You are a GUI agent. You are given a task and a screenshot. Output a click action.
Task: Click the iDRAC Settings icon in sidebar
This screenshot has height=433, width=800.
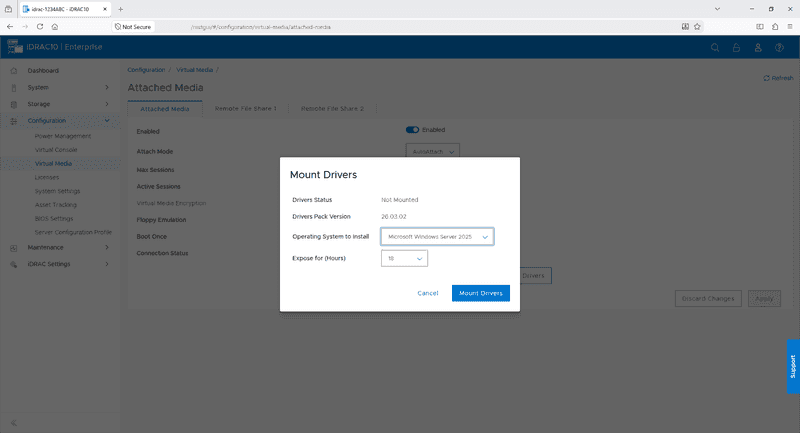pos(14,264)
